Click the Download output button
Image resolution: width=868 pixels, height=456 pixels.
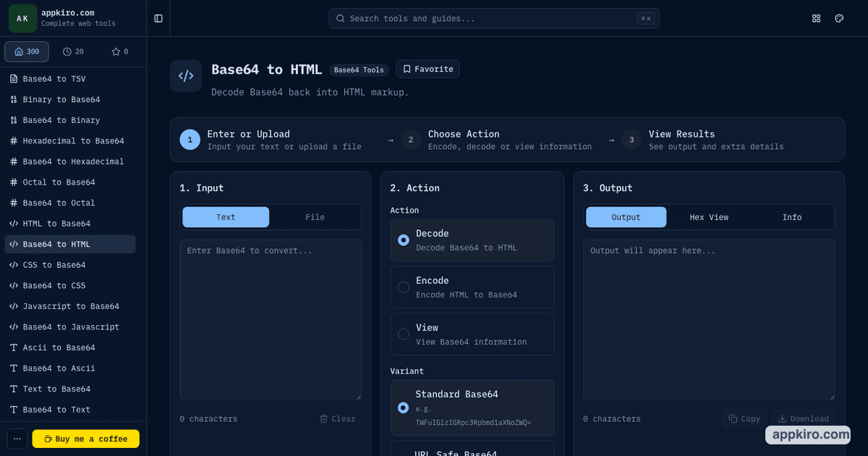pyautogui.click(x=803, y=418)
